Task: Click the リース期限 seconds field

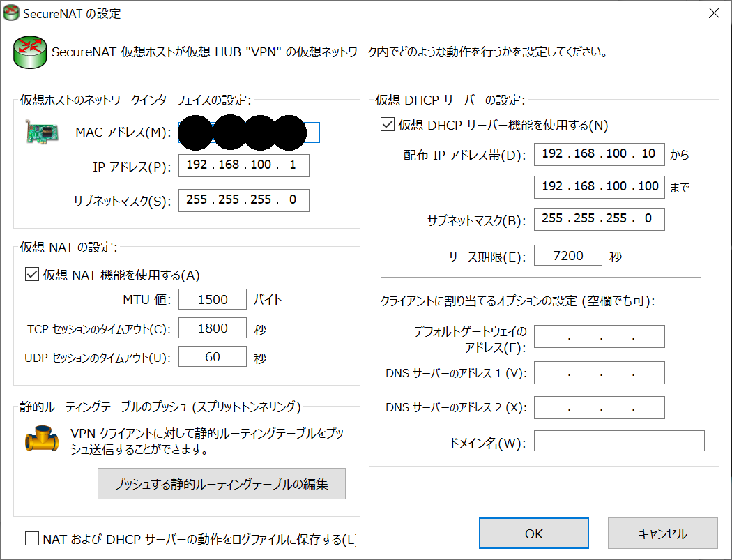Action: click(x=567, y=256)
